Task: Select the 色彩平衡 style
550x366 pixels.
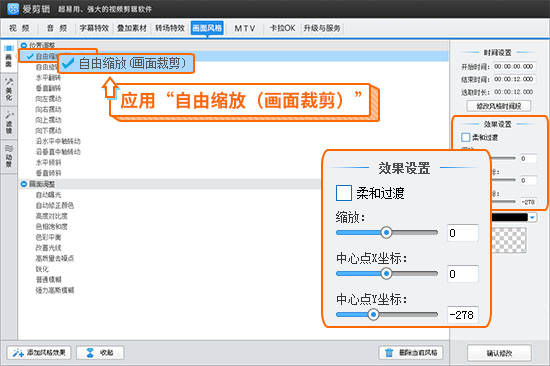Action: (x=48, y=237)
